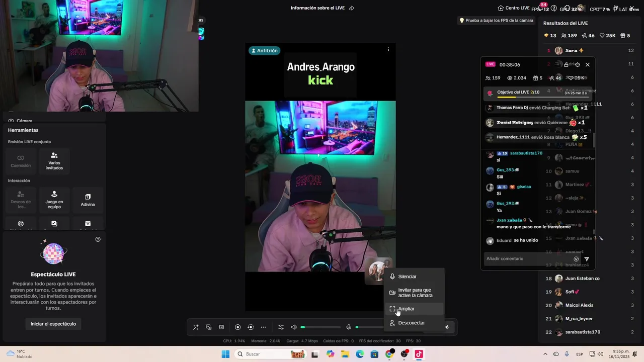Click Iniciar el espectáculo button
Screen dimensions: 644x362
53,324
